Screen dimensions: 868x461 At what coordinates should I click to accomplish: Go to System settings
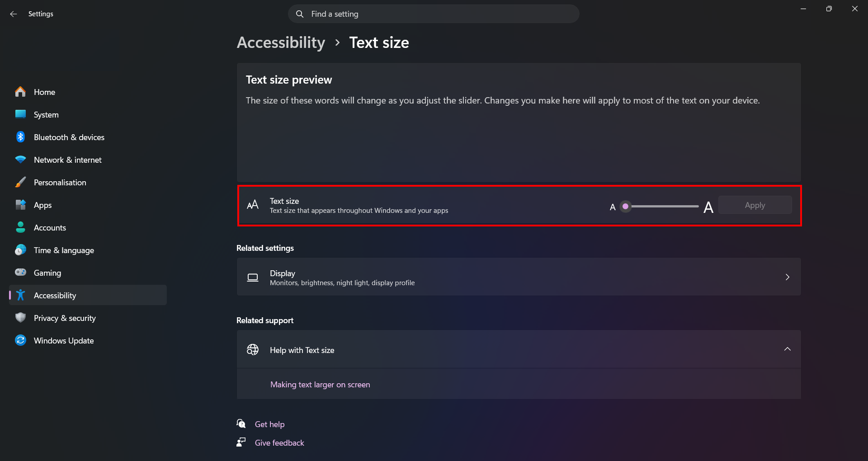tap(88, 114)
